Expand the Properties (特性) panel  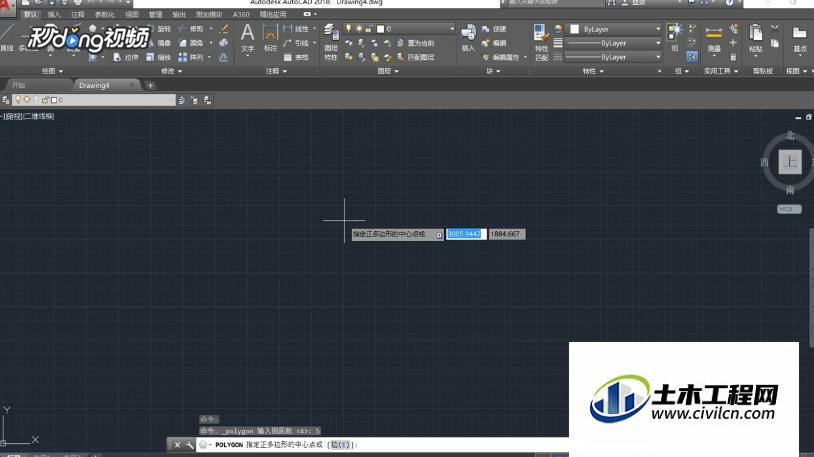click(x=593, y=71)
